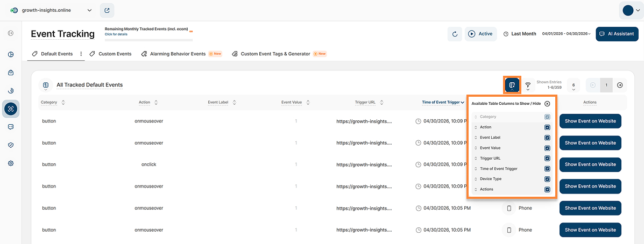Expand the date range 04/01/2026 - 04/30/2026

567,34
